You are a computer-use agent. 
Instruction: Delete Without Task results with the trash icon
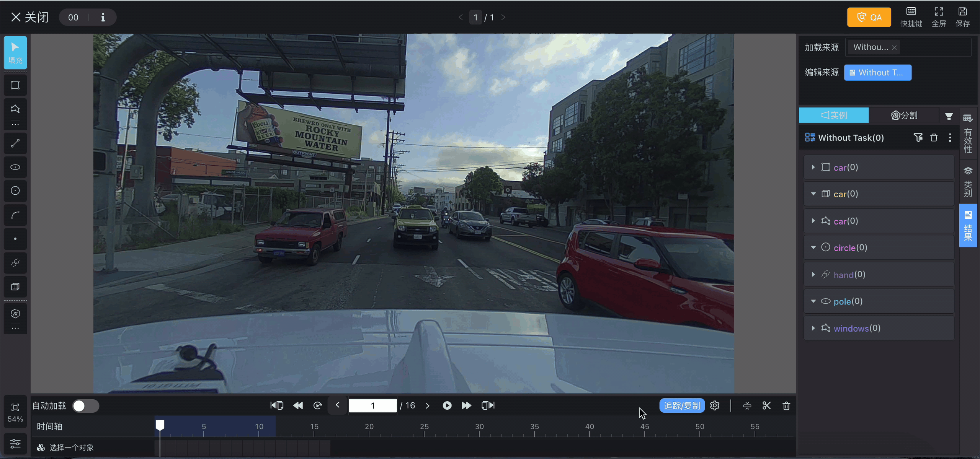pos(934,138)
